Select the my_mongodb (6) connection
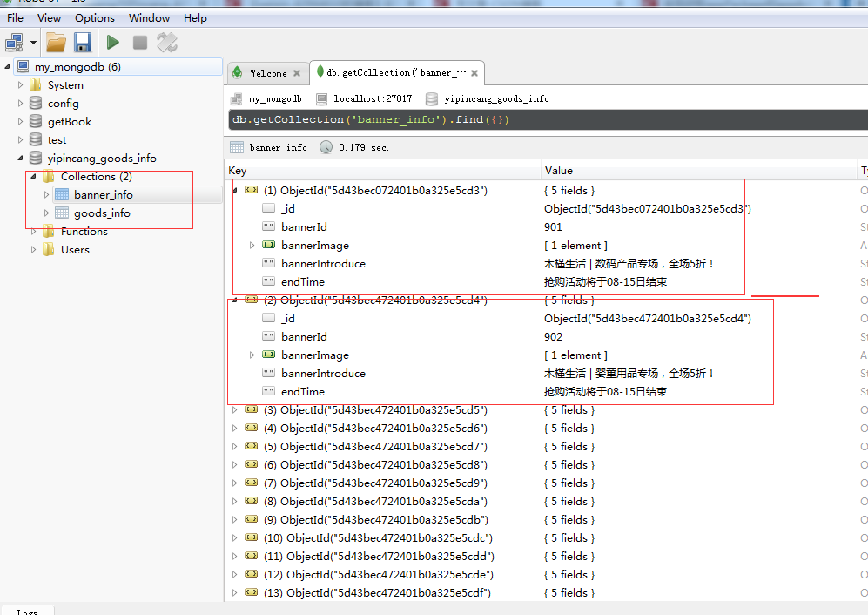 click(77, 66)
